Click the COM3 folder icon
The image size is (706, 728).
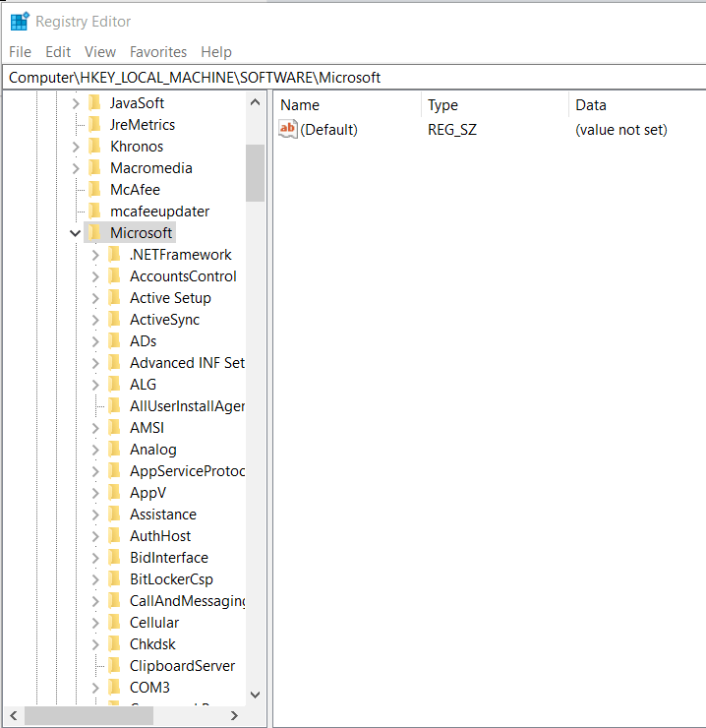[x=115, y=687]
